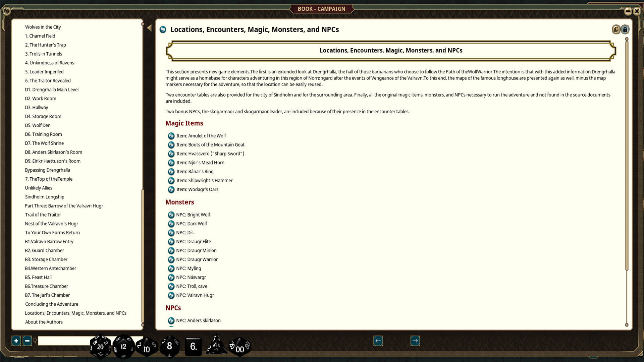Image resolution: width=644 pixels, height=362 pixels.
Task: Open the link icon beside Item: Amulet of the Wolf
Action: (171, 136)
